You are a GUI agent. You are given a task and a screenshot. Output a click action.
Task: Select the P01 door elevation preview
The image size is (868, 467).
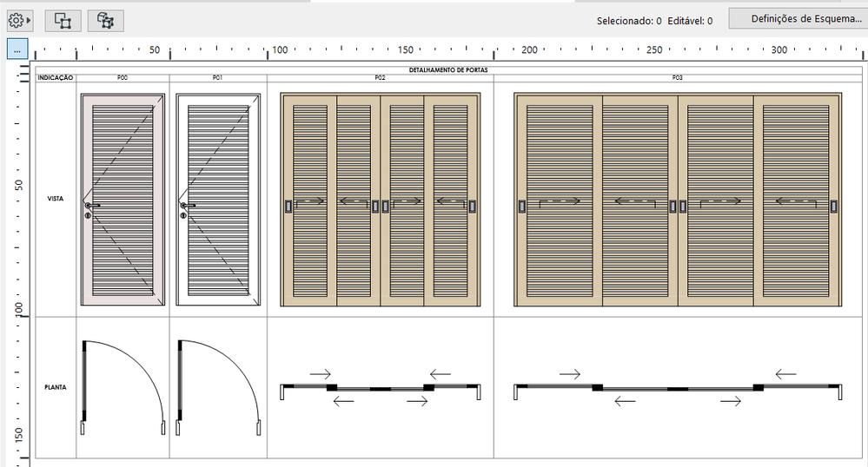(x=218, y=200)
